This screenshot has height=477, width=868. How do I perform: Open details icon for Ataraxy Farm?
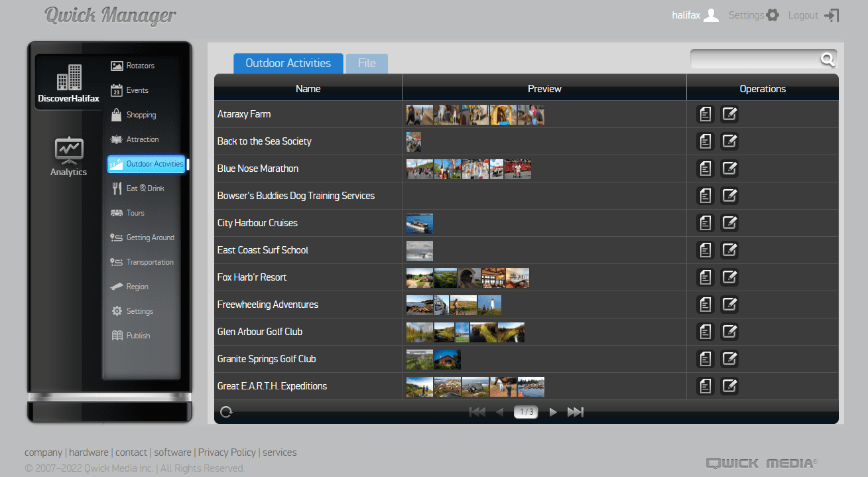tap(706, 114)
